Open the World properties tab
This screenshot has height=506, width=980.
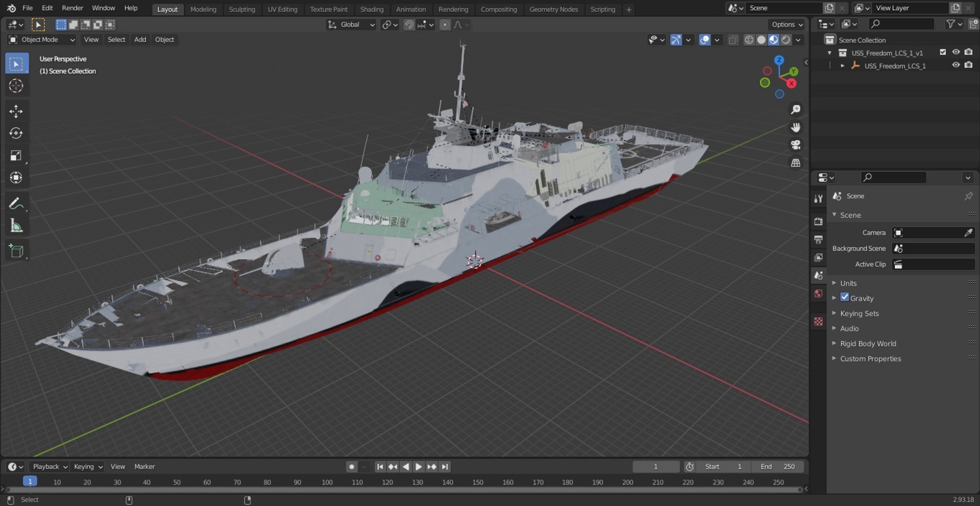click(x=819, y=294)
